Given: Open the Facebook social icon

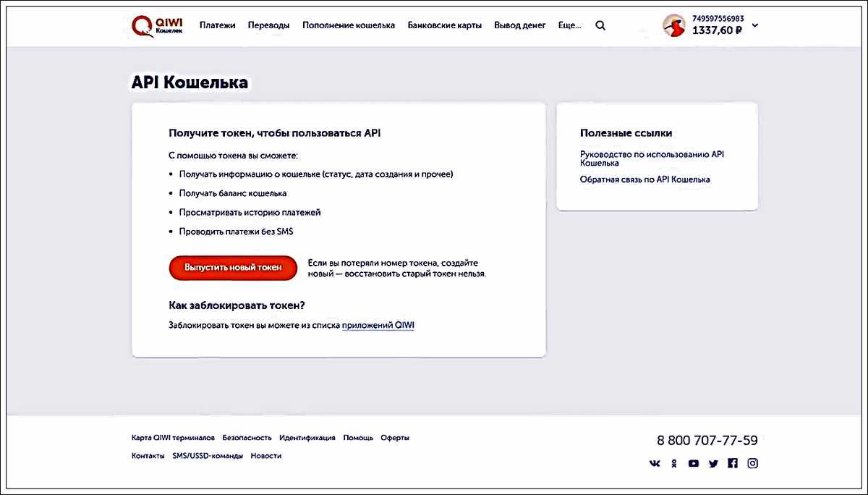Looking at the screenshot, I should coord(733,463).
